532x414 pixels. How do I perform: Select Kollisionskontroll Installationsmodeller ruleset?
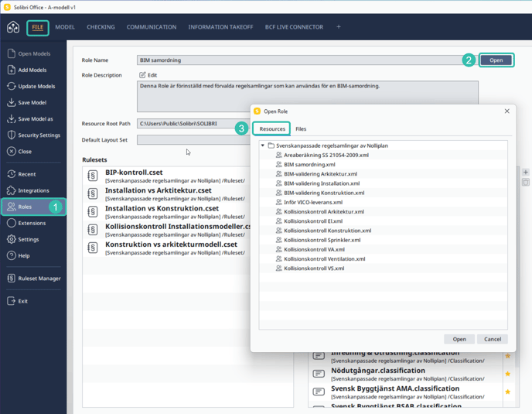point(166,230)
